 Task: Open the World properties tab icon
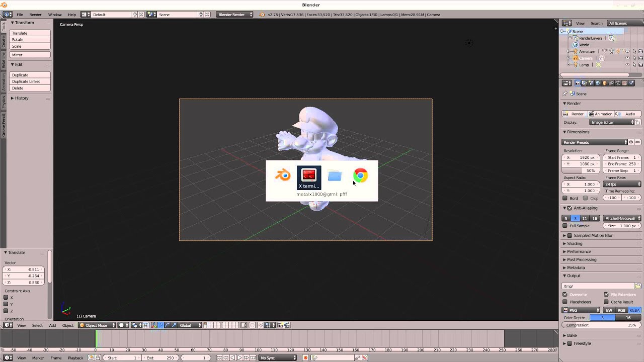[x=598, y=83]
